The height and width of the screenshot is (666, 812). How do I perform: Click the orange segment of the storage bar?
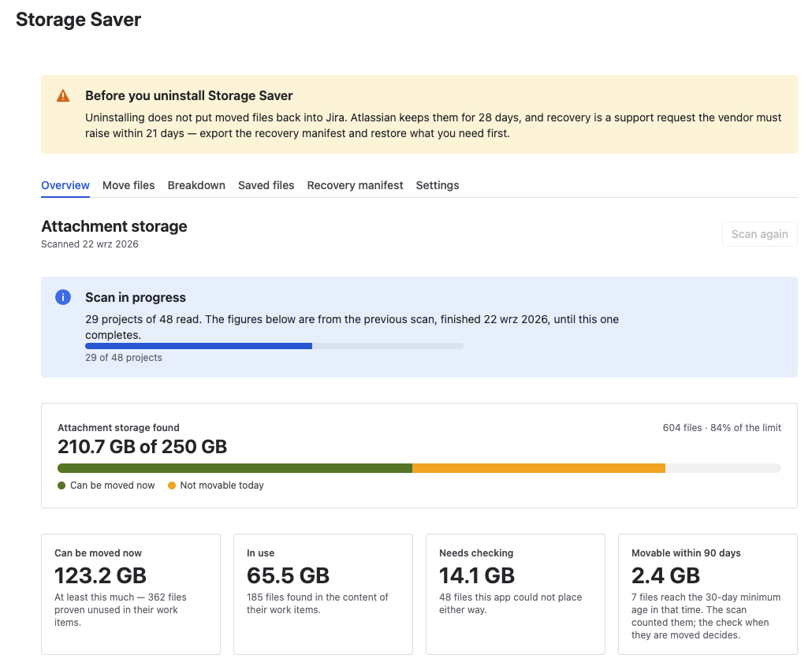538,468
